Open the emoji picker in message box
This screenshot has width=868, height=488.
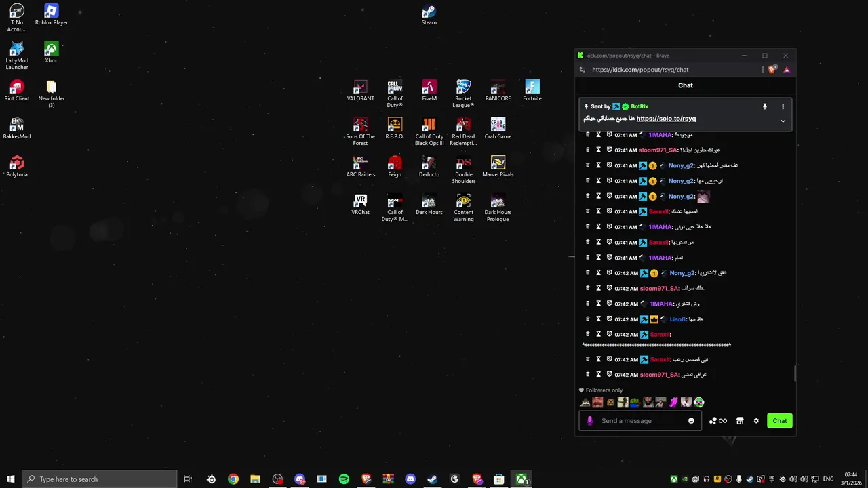[x=691, y=421]
